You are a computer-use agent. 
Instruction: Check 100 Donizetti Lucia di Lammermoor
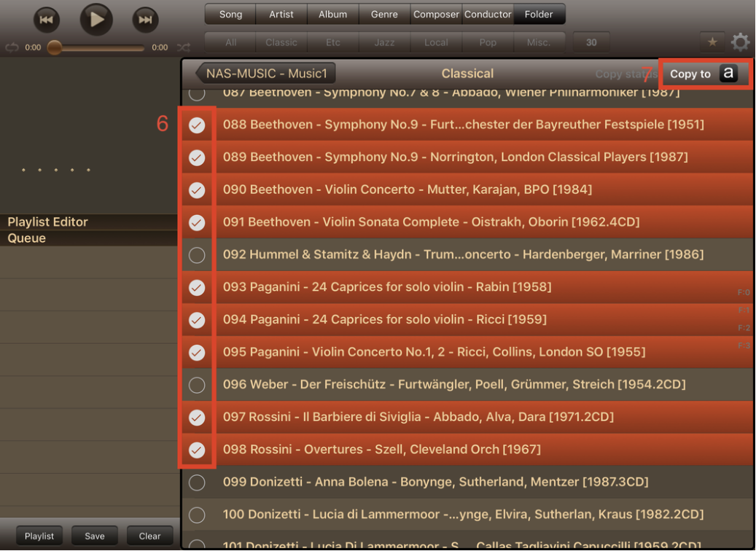coord(197,515)
